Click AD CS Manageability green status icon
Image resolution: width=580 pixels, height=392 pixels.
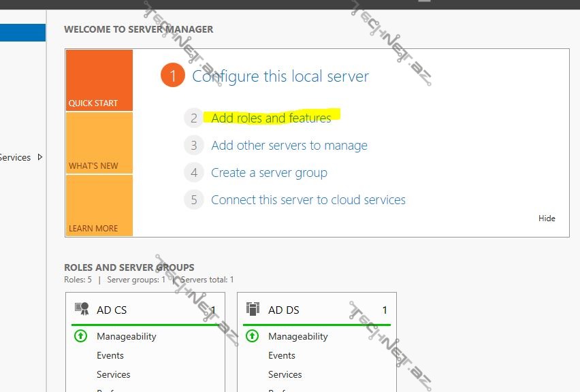point(81,336)
